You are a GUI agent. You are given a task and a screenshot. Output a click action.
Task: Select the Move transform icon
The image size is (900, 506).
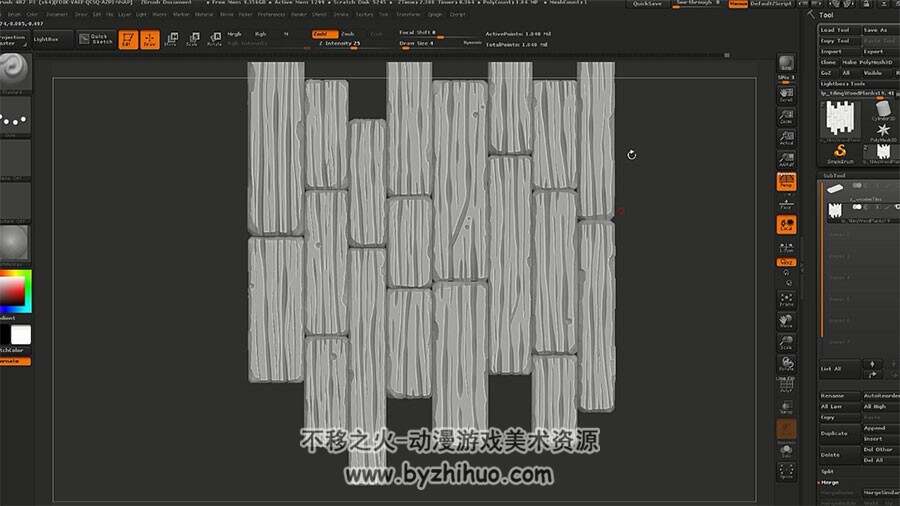170,39
